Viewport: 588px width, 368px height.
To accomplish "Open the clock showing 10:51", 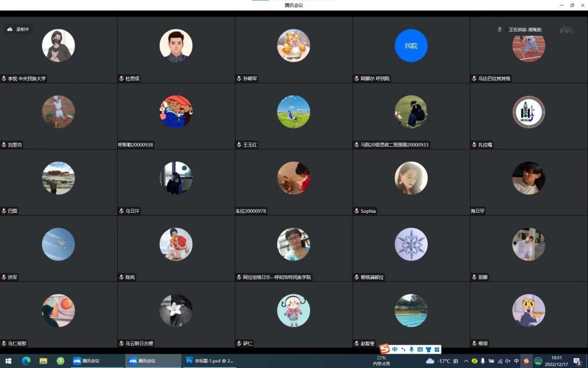I will [556, 361].
